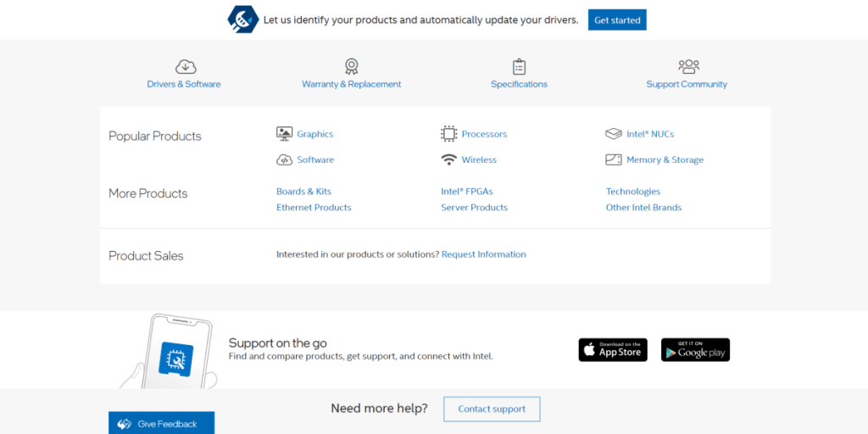Click the Graphics monitor icon
Image resolution: width=868 pixels, height=434 pixels.
pos(284,134)
